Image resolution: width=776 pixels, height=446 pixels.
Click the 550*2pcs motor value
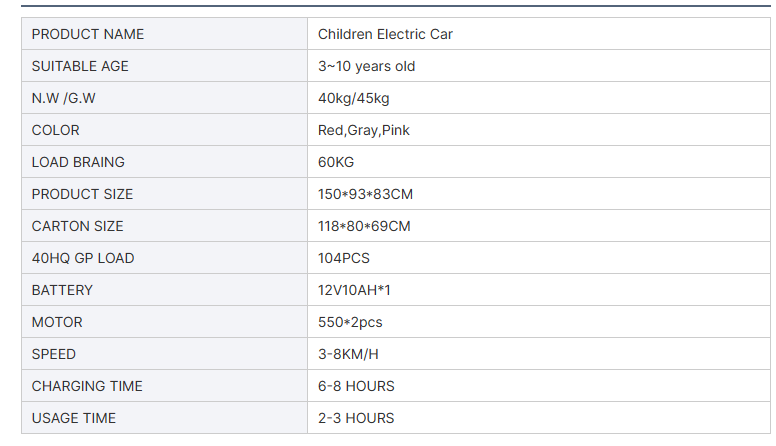click(x=350, y=322)
